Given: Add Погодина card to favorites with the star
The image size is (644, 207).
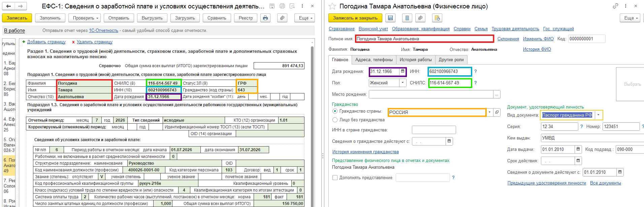Looking at the screenshot, I should pyautogui.click(x=332, y=6).
